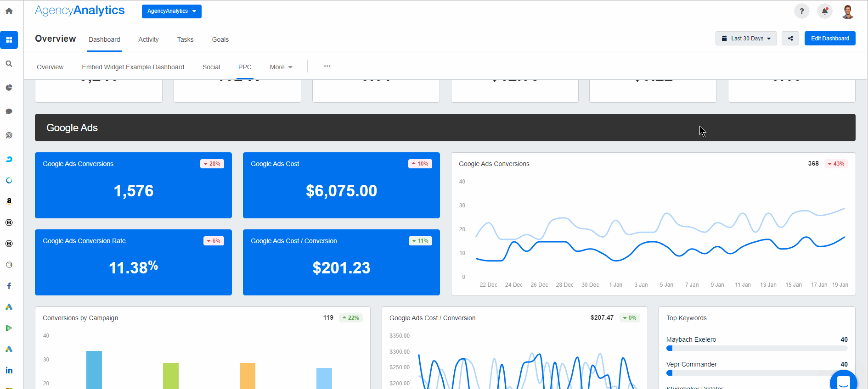Open the user profile avatar

click(x=848, y=11)
